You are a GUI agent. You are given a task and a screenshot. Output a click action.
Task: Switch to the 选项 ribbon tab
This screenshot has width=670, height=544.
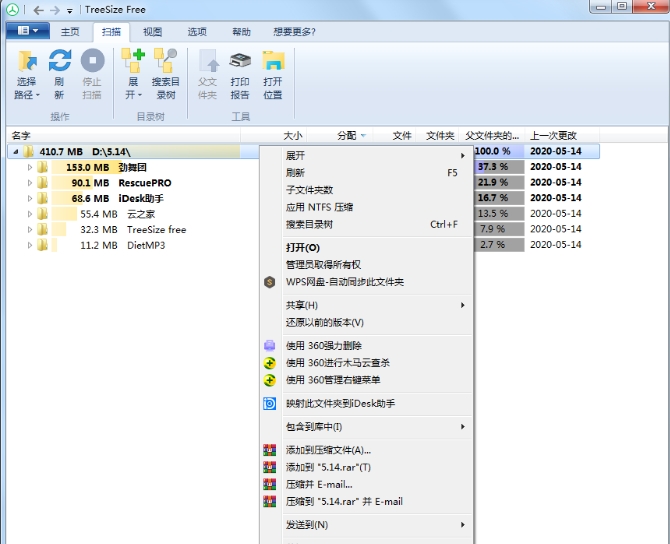[x=197, y=32]
